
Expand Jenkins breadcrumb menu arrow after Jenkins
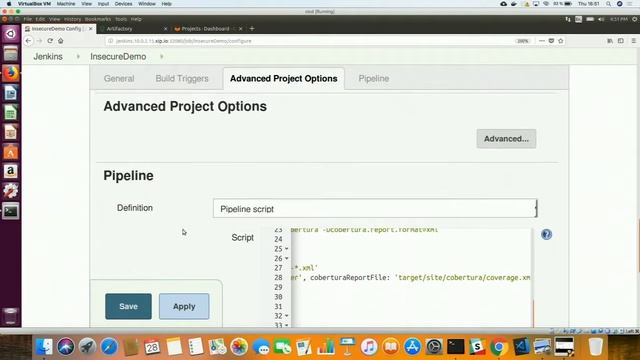(78, 57)
